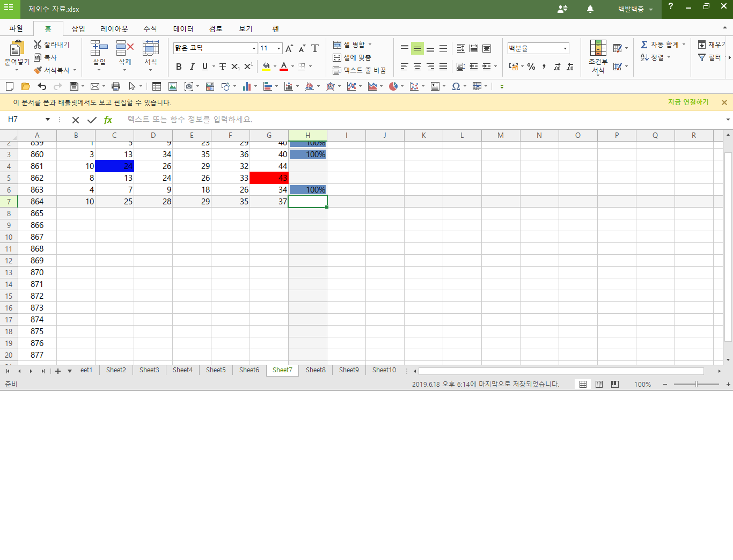The width and height of the screenshot is (733, 560).
Task: Click the print icon in quick toolbar
Action: 116,86
